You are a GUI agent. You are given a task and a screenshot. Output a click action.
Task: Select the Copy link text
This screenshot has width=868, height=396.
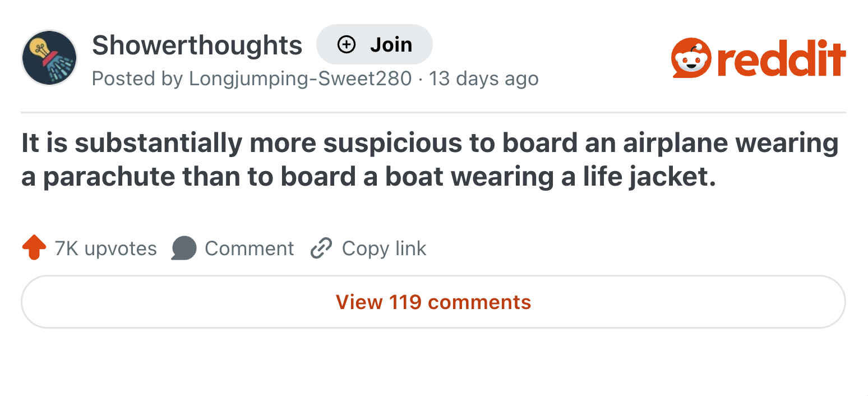tap(384, 248)
